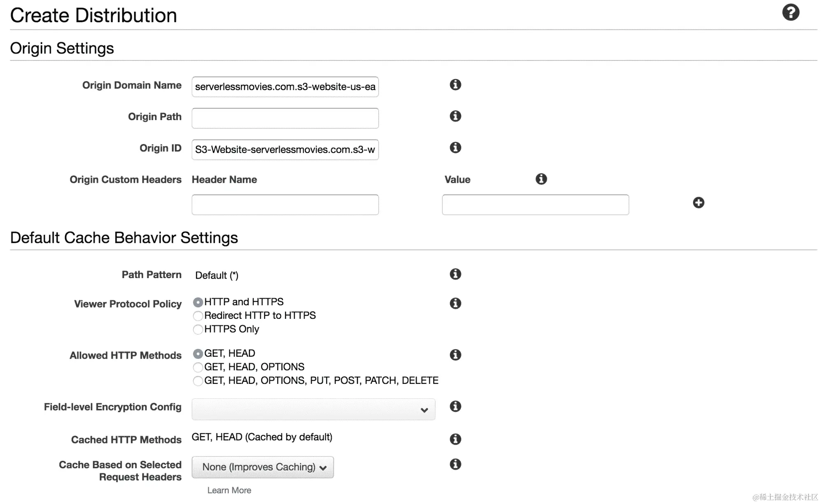Click the custom header Value field
Viewport: 821px width, 504px height.
click(535, 205)
